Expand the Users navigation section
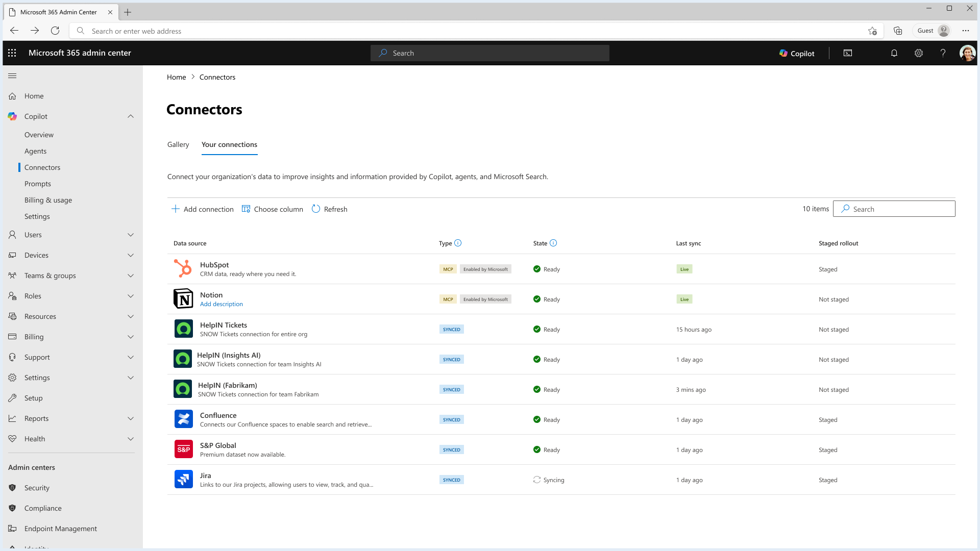The width and height of the screenshot is (980, 551). click(131, 235)
